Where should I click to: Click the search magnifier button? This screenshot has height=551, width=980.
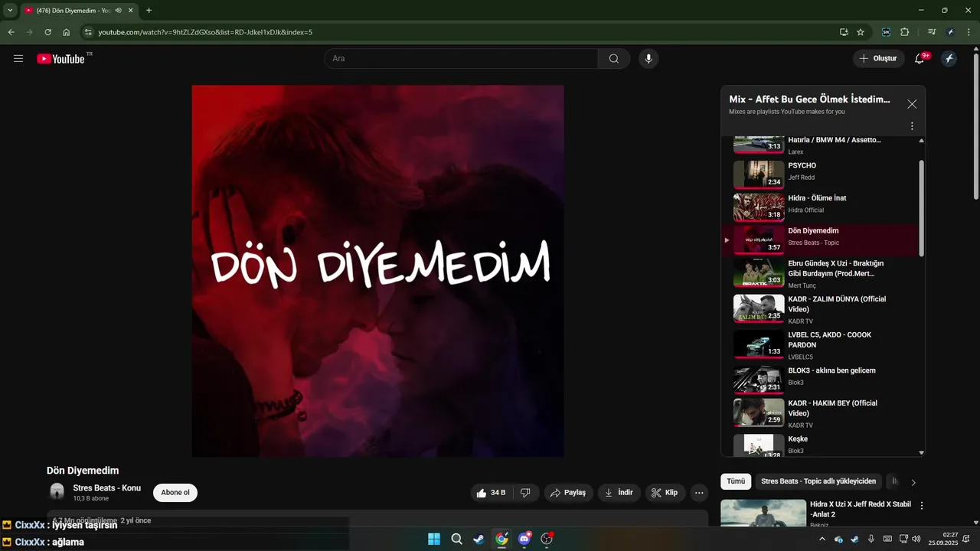coord(614,59)
